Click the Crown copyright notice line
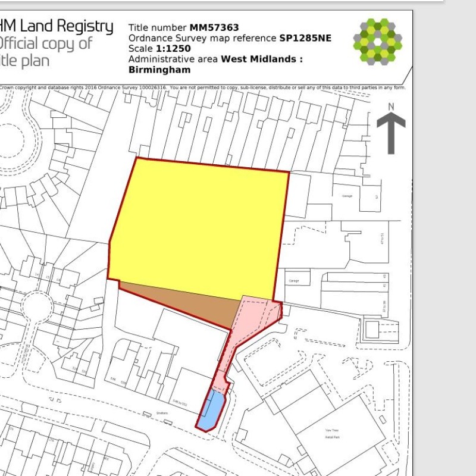The height and width of the screenshot is (476, 476). (202, 88)
